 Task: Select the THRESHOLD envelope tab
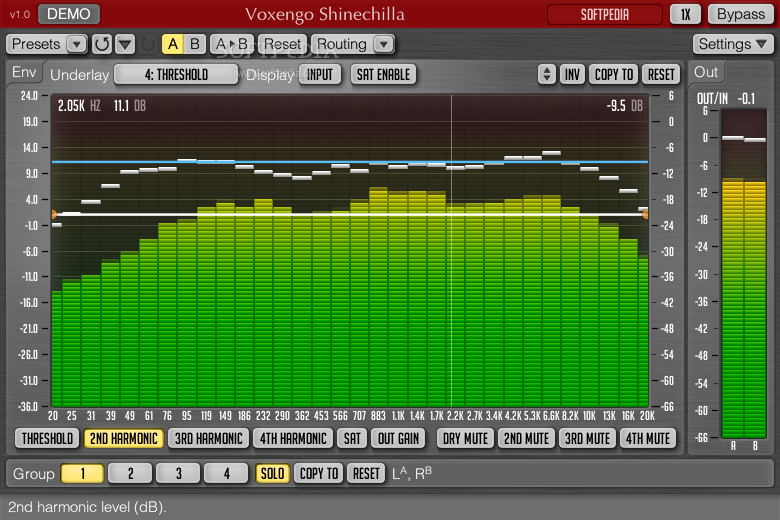tap(47, 438)
